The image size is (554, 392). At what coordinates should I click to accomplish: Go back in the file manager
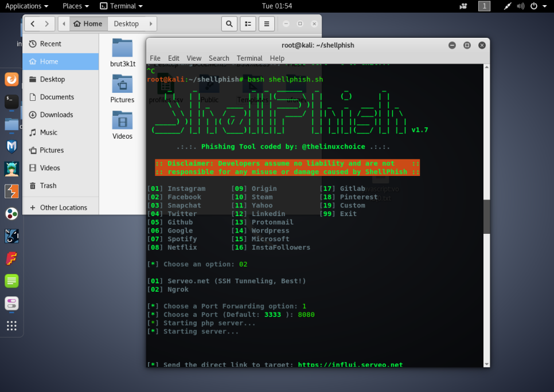click(33, 23)
